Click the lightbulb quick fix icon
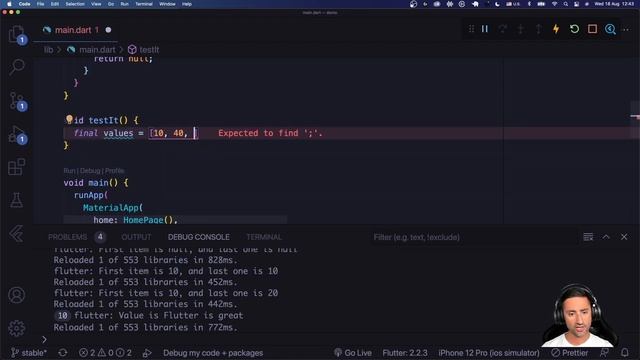 pyautogui.click(x=69, y=119)
